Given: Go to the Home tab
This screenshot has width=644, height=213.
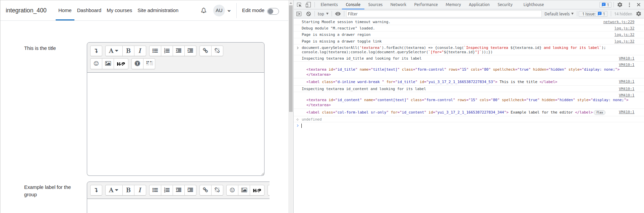Looking at the screenshot, I should pyautogui.click(x=65, y=10).
